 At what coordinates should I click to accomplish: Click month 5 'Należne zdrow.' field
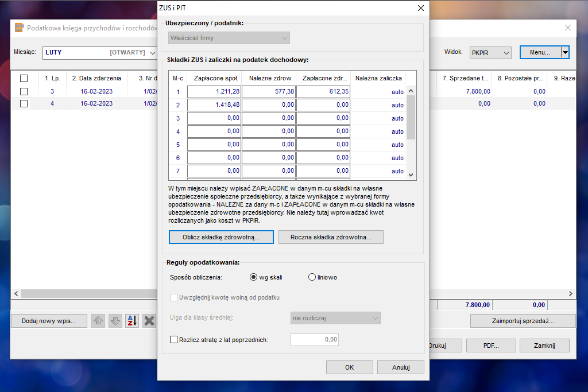click(x=269, y=144)
